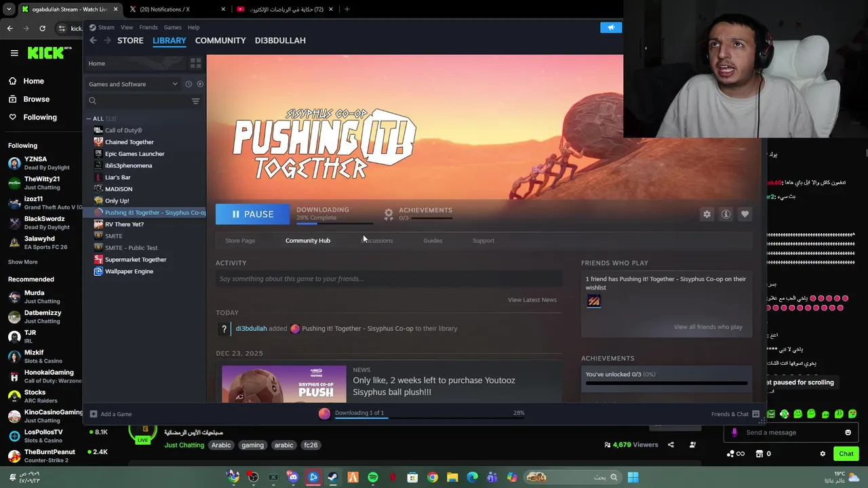The image size is (868, 488).
Task: Open emoji picker in Kick chat
Action: coord(848,432)
